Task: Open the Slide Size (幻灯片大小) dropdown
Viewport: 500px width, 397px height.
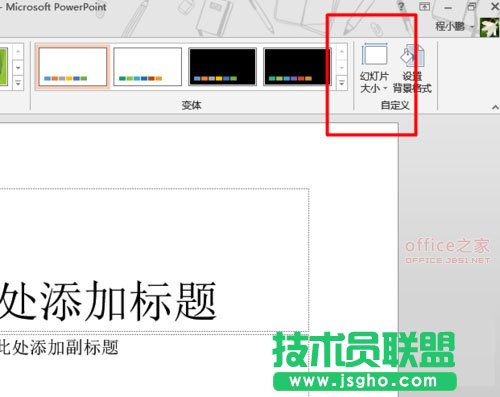Action: click(x=374, y=68)
